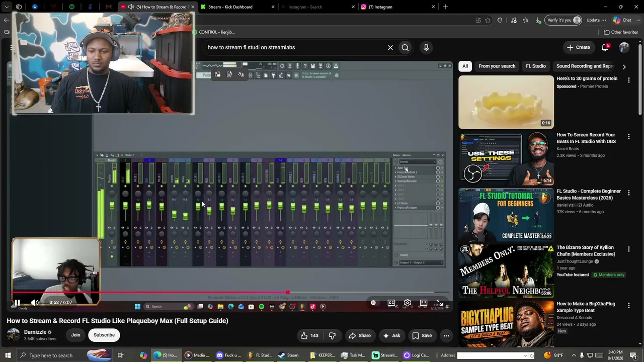Viewport: 644px width, 362px height.
Task: Open the Other favorites folder
Action: coord(621,32)
